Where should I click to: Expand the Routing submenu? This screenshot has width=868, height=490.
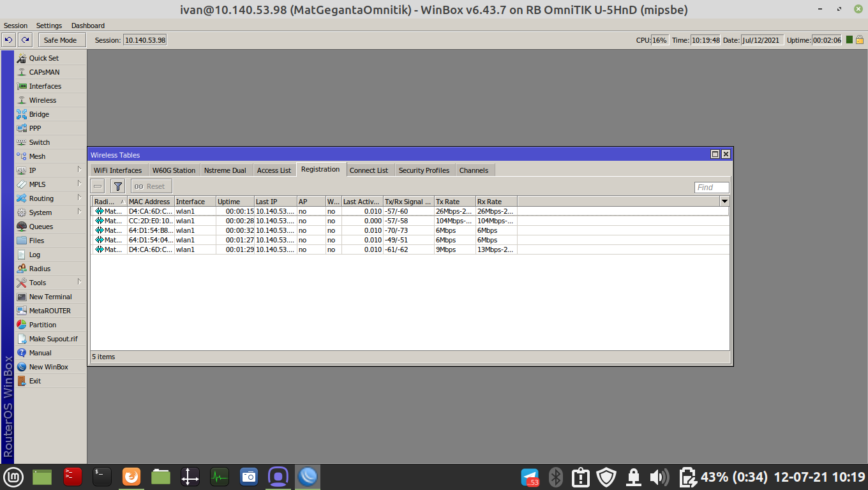79,198
